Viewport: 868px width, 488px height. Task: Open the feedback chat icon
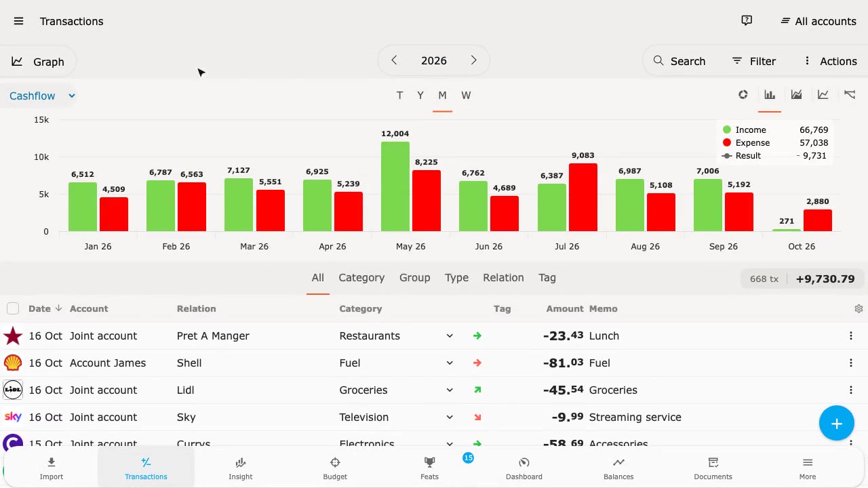click(747, 21)
